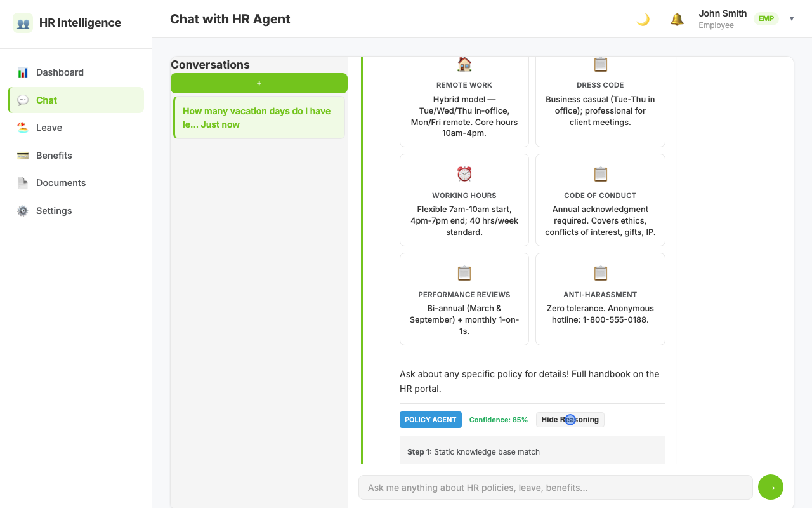This screenshot has width=812, height=508.
Task: Open the Anti-Harassment policy card
Action: tap(600, 299)
